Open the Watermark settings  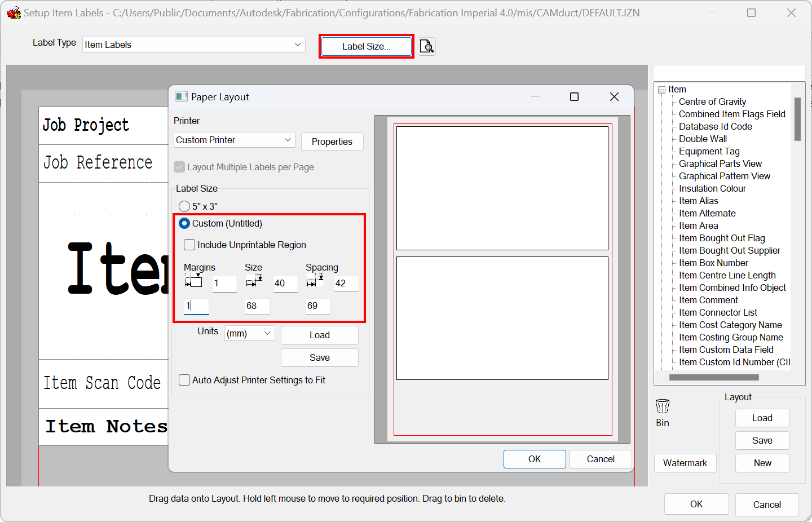pos(685,463)
